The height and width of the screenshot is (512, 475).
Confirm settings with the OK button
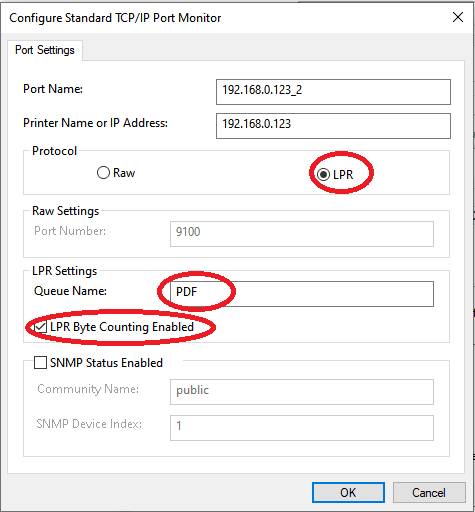point(348,492)
